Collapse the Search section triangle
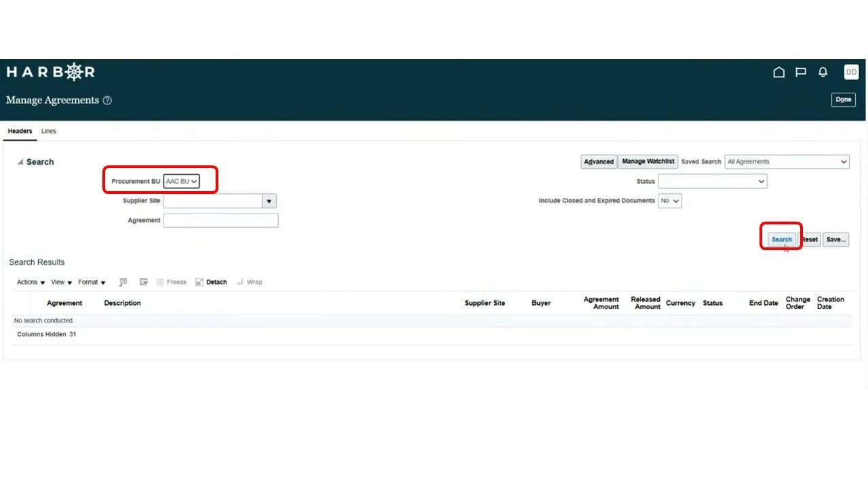The image size is (868, 488). pos(20,162)
